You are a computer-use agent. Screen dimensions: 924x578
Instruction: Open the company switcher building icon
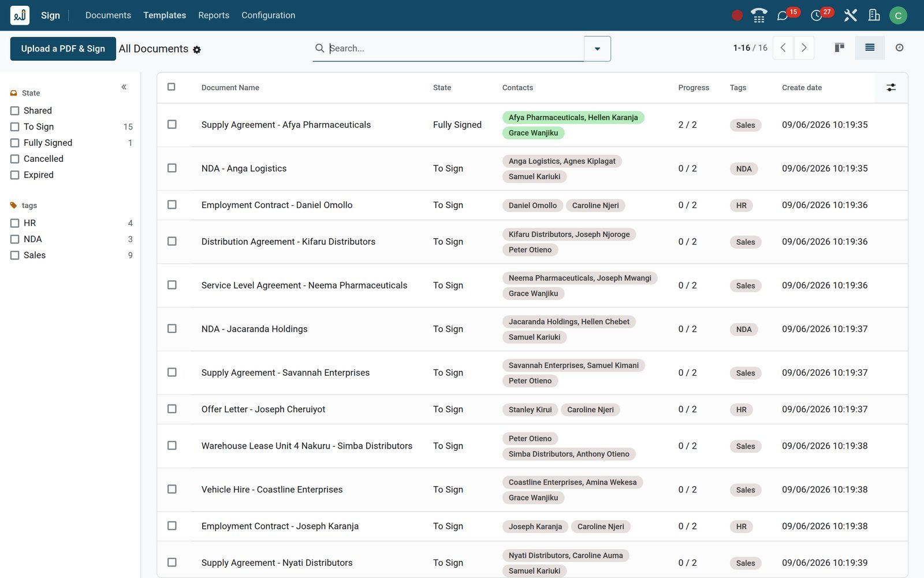click(x=874, y=15)
